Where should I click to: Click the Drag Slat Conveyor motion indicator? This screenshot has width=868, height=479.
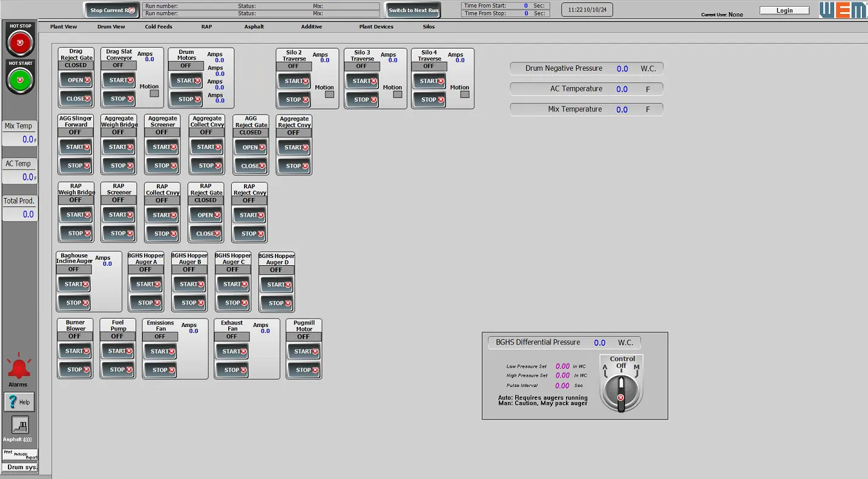point(154,94)
